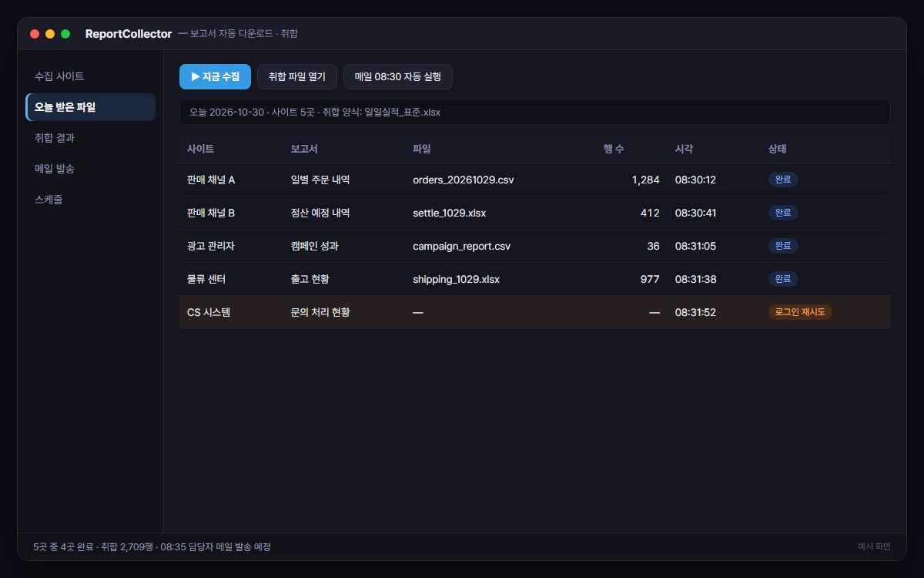Click the 완료 badge for 물류 센터

783,279
